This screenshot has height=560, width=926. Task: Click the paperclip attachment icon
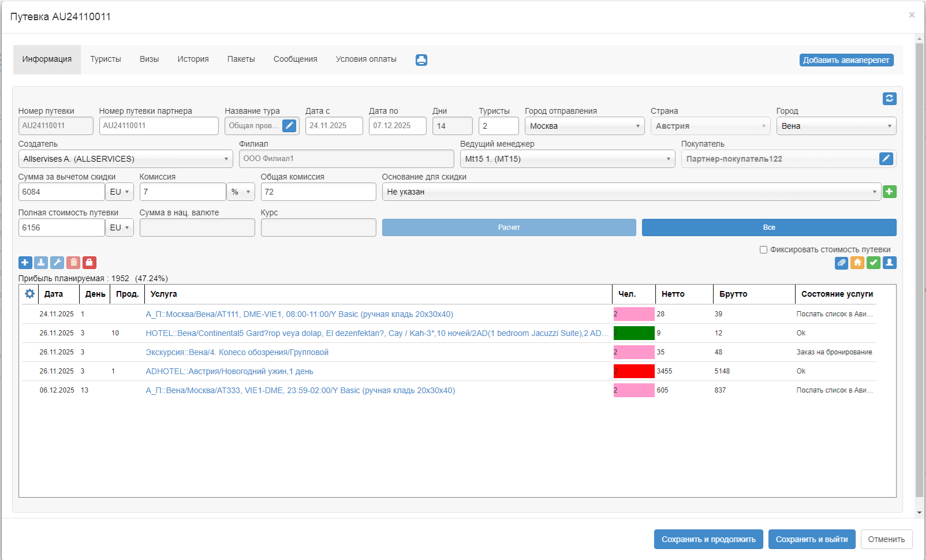(x=841, y=263)
